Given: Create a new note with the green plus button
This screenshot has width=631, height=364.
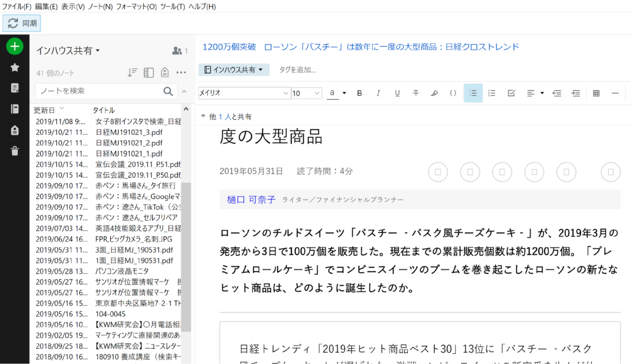Looking at the screenshot, I should [15, 46].
